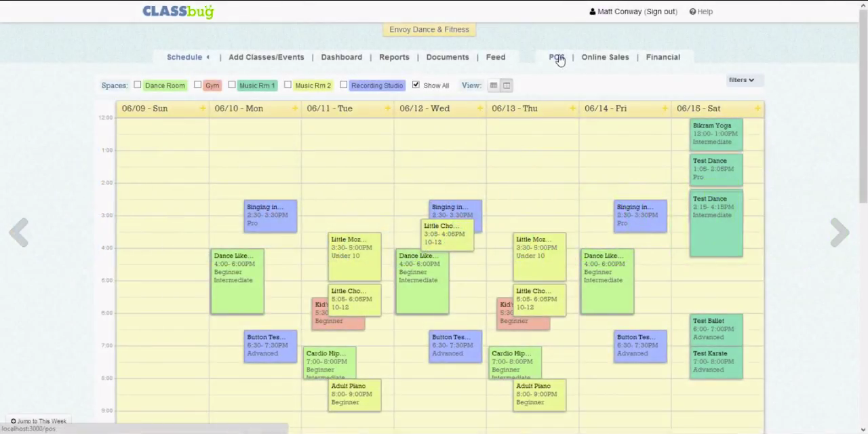
Task: Open the Documents tab
Action: [x=448, y=57]
